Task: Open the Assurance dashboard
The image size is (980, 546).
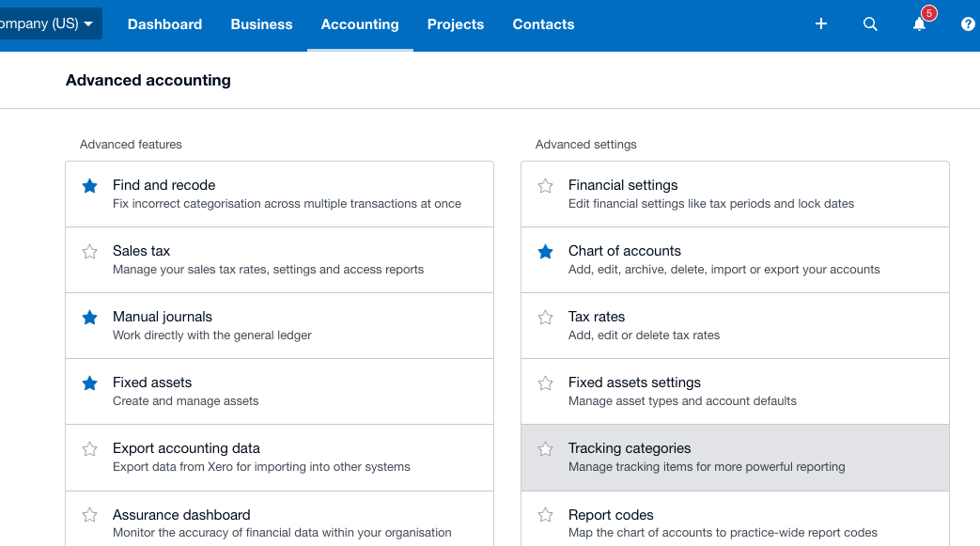Action: pos(181,515)
